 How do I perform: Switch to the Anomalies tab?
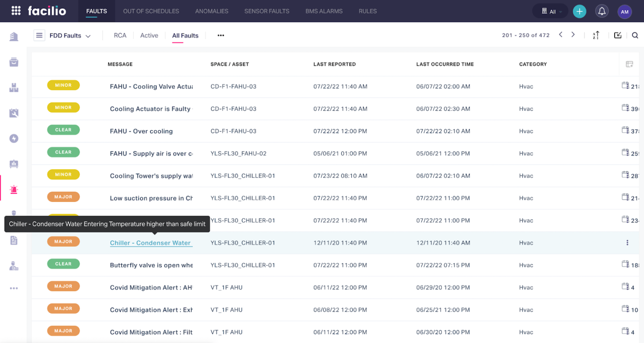click(211, 11)
